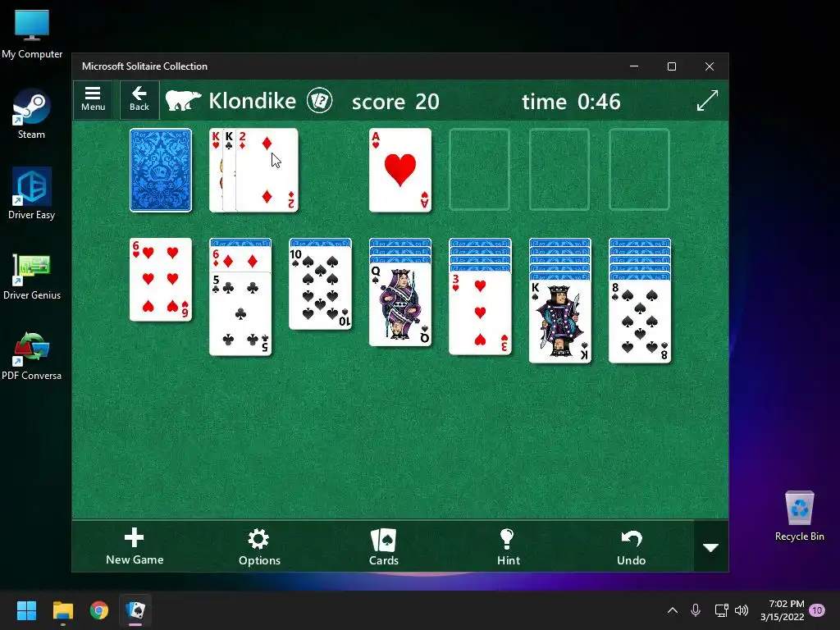
Task: Select the 5 of clubs card
Action: tap(240, 314)
